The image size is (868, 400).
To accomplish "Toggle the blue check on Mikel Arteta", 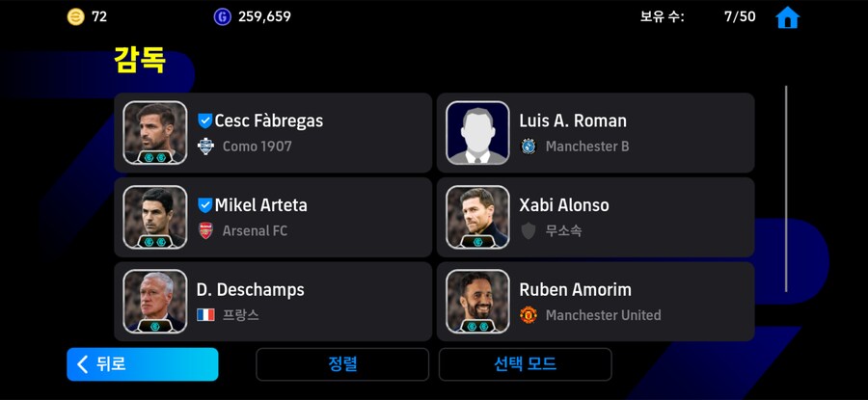I will point(204,204).
